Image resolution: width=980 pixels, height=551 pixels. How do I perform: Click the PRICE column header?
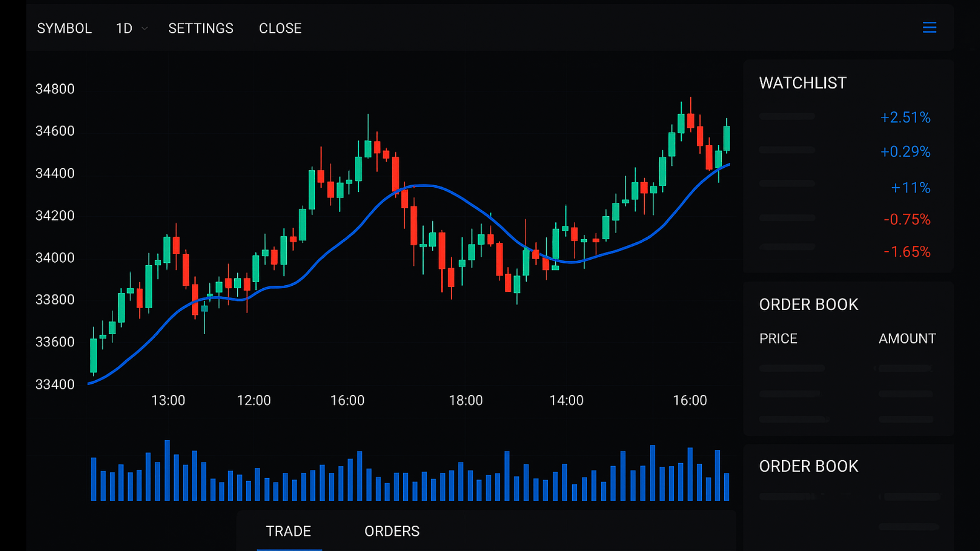click(x=778, y=338)
